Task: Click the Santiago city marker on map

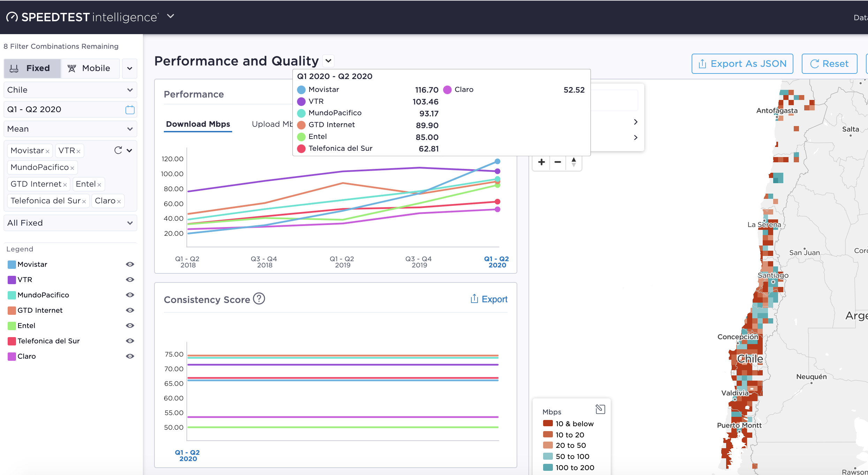Action: pyautogui.click(x=773, y=282)
